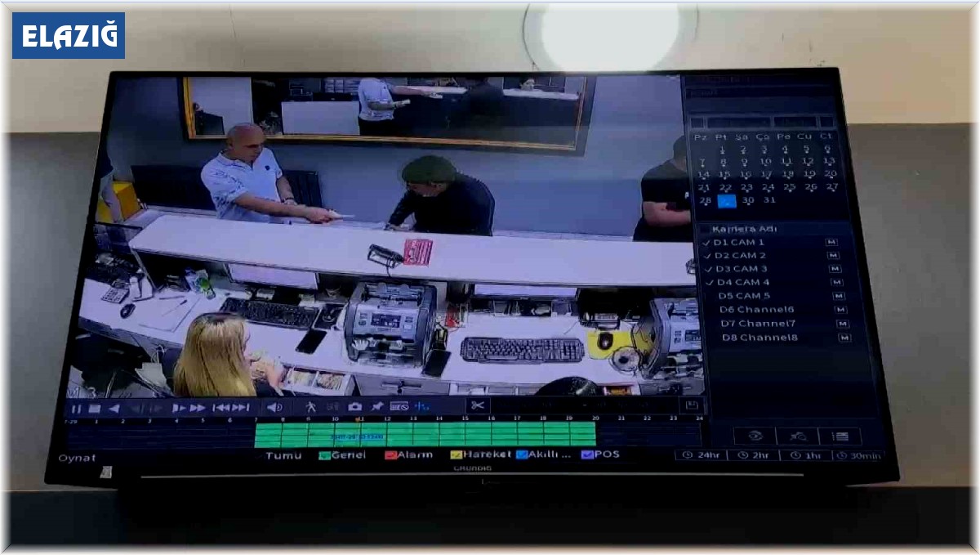The height and width of the screenshot is (555, 980).
Task: Mute audio with the speaker icon
Action: click(x=274, y=407)
